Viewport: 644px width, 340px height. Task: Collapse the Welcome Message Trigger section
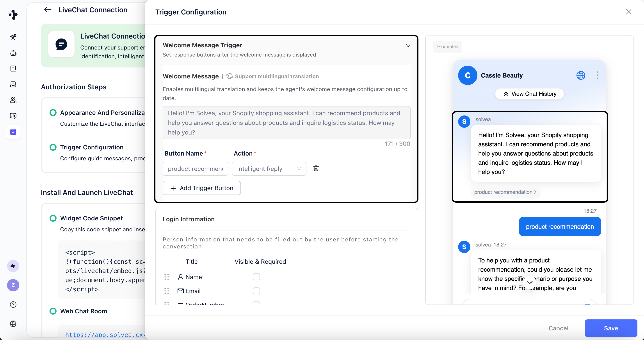click(408, 46)
